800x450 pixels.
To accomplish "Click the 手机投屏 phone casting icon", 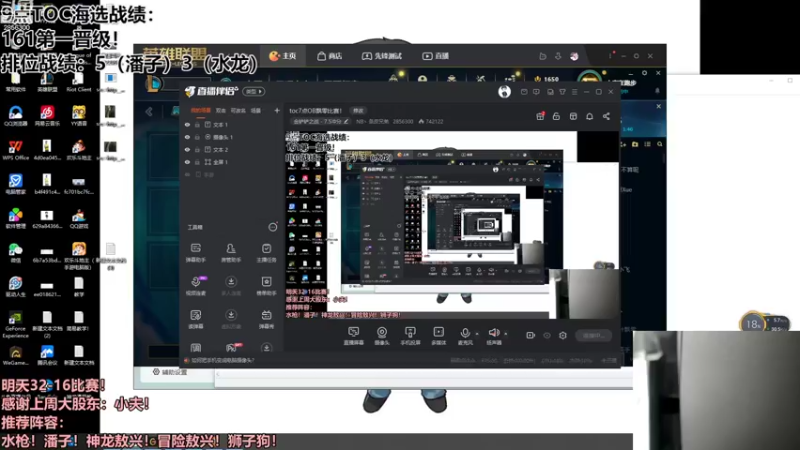I will tap(410, 336).
